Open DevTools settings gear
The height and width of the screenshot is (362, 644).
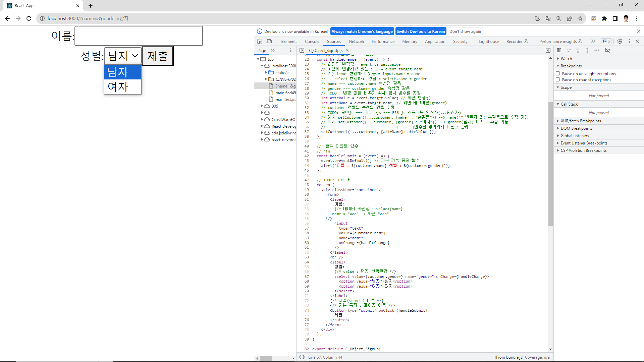pos(620,41)
